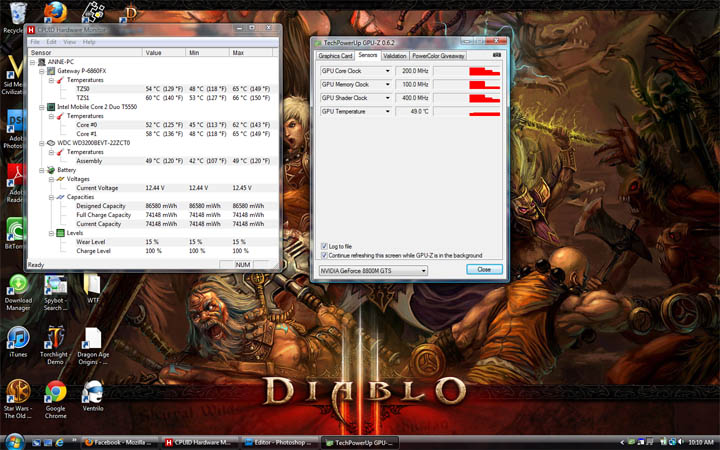
Task: Open the GPU Core Clock sensor dropdown
Action: pyautogui.click(x=388, y=71)
